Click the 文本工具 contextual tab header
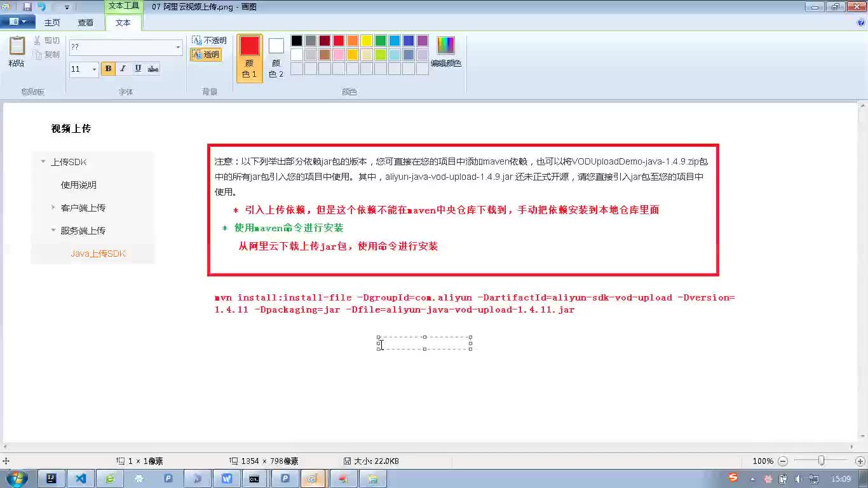The image size is (868, 488). (x=123, y=6)
